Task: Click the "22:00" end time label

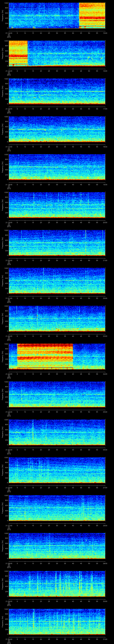Action: point(105,298)
